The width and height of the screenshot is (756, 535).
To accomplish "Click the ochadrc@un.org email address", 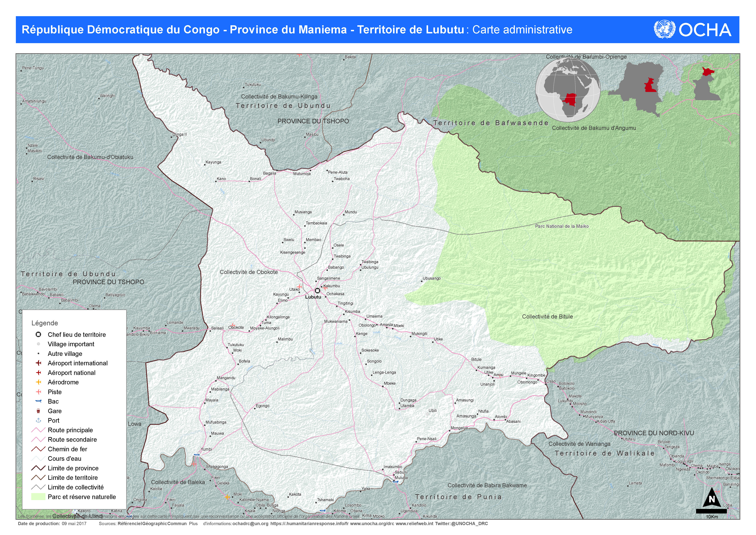I will pyautogui.click(x=250, y=523).
